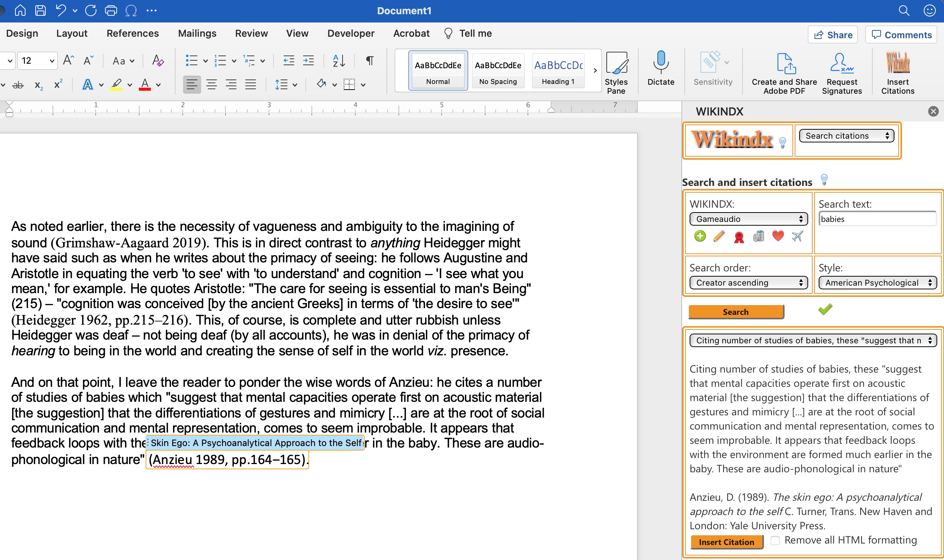The height and width of the screenshot is (560, 944).
Task: Open the Styles Pane
Action: coord(616,73)
